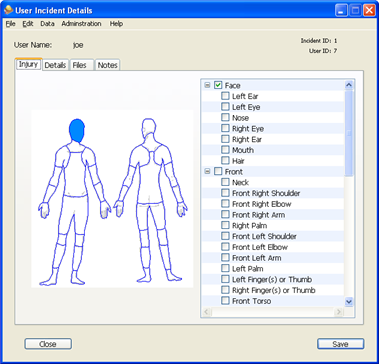Viewport: 379px width, 364px height.
Task: Uncheck the Face checkbox
Action: pyautogui.click(x=218, y=85)
